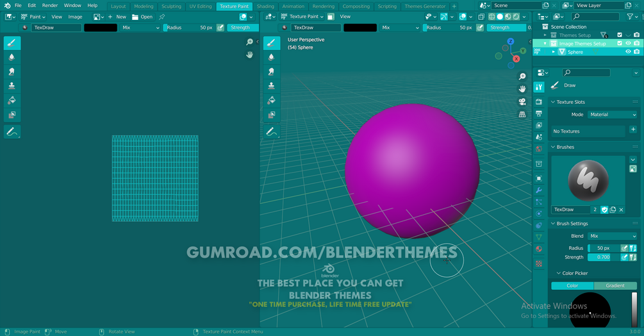Select the Soften tool in the 3D viewport toolbar

pos(272,57)
